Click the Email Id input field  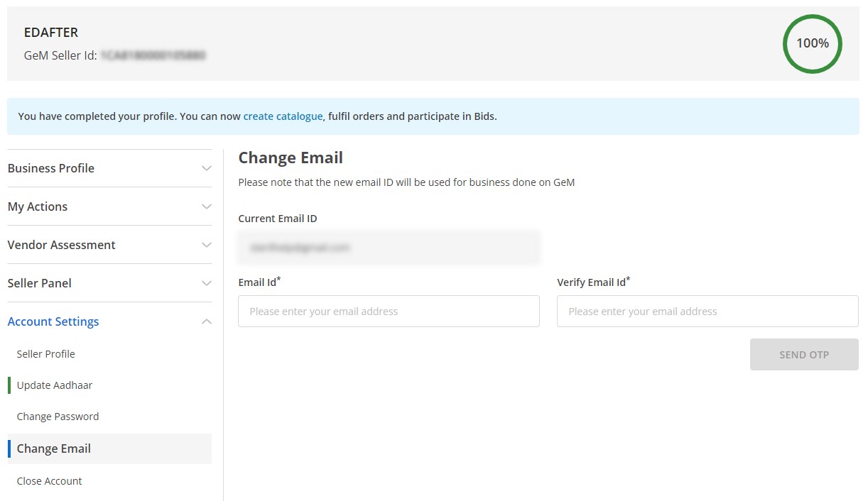389,311
